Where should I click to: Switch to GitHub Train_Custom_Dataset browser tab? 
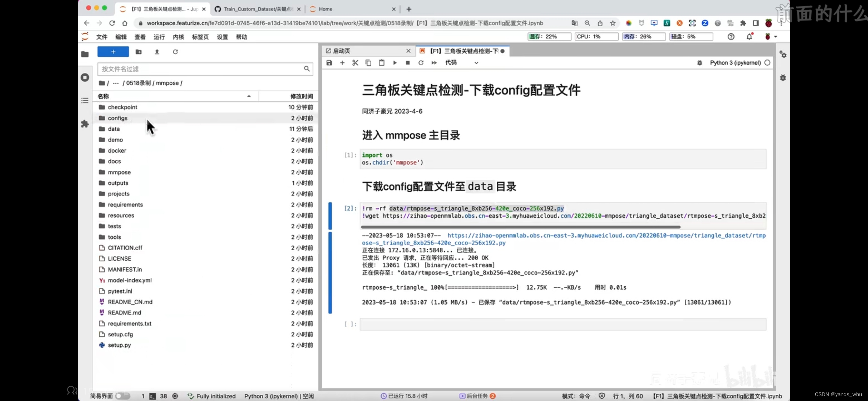tap(259, 9)
